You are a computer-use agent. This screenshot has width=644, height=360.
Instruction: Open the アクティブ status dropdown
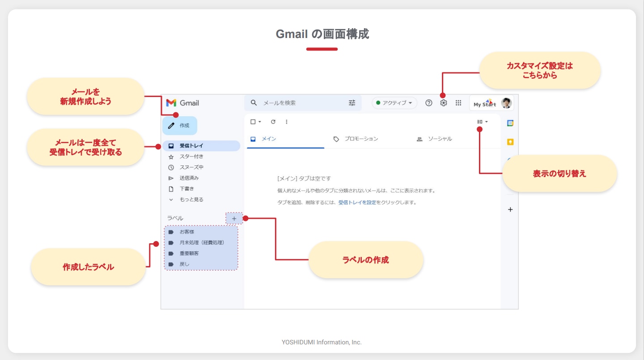394,103
